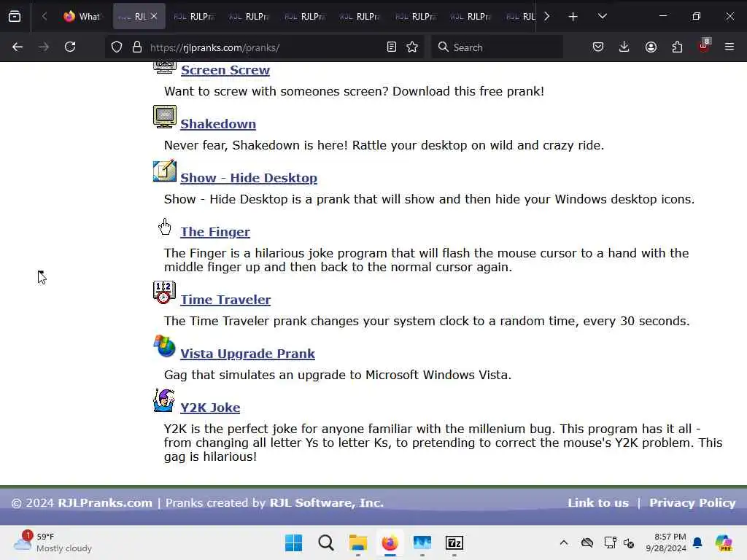This screenshot has width=747, height=560.
Task: Click the RJLPranks.com footer link
Action: (105, 503)
